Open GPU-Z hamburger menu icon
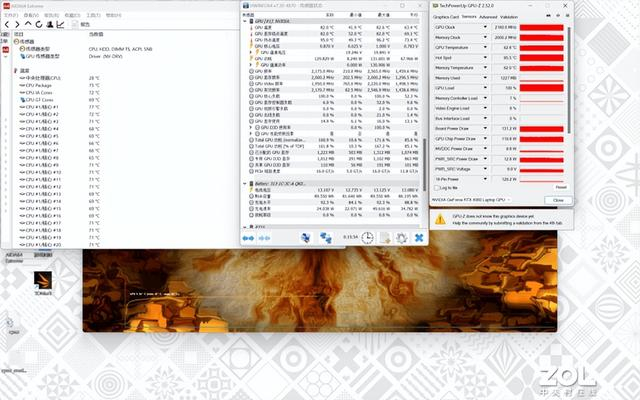 pos(567,16)
